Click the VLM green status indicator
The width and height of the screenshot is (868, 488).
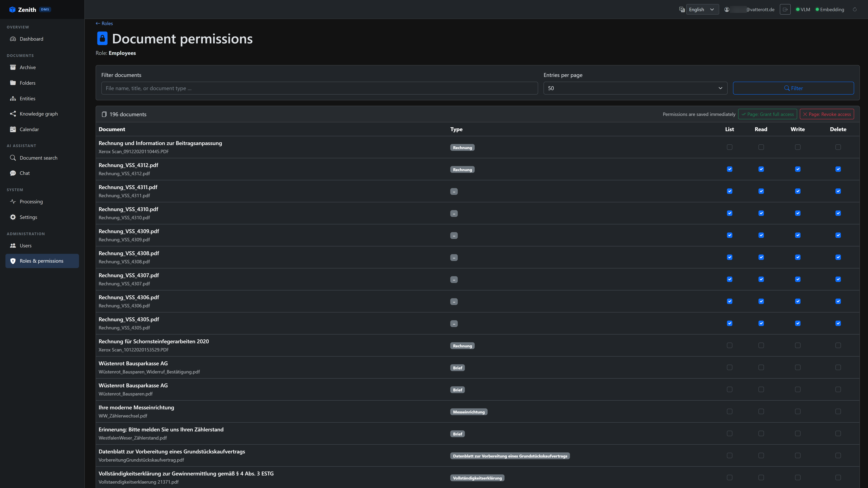point(798,9)
